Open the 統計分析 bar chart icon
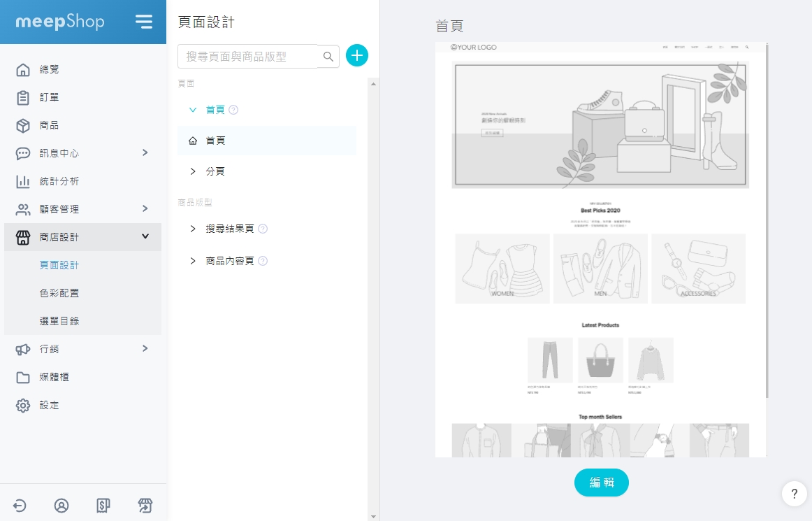This screenshot has height=521, width=812. point(23,181)
